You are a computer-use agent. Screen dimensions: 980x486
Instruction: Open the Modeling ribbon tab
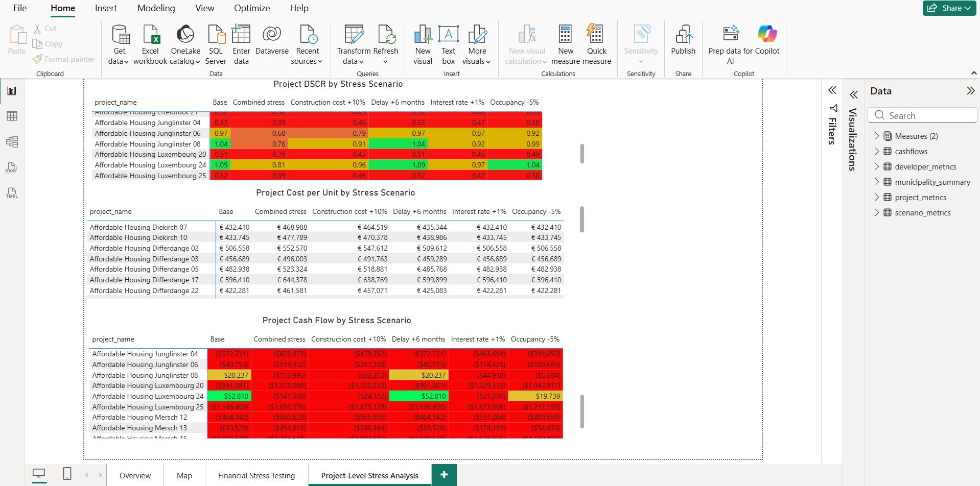point(156,8)
